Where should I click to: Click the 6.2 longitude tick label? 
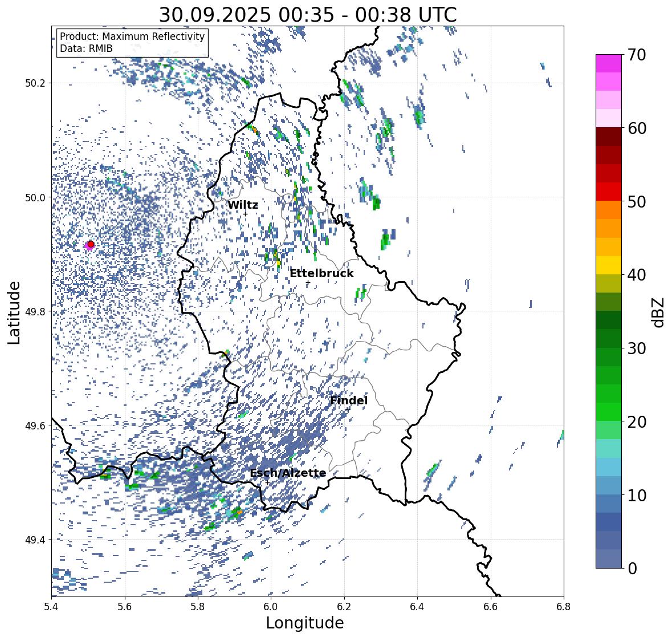[x=344, y=607]
